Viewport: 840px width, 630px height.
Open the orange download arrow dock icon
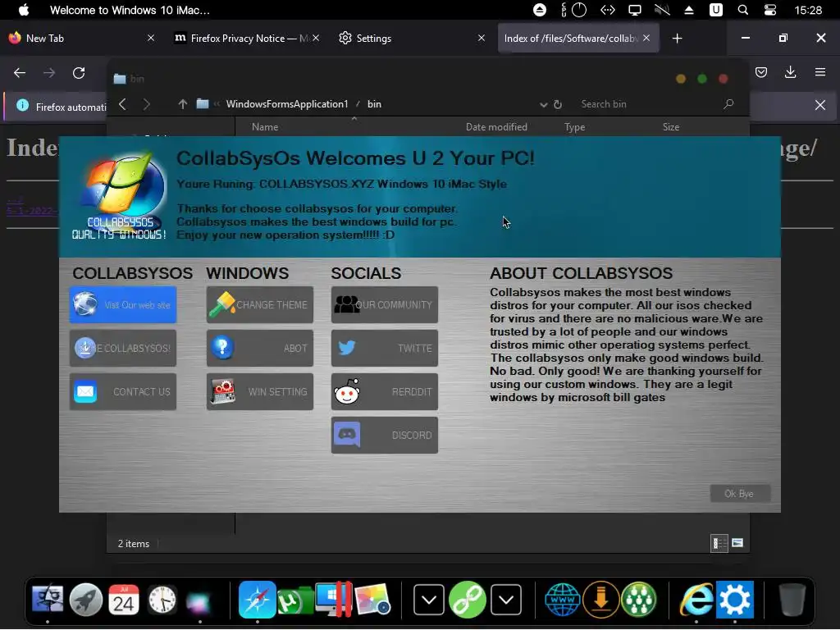click(601, 600)
